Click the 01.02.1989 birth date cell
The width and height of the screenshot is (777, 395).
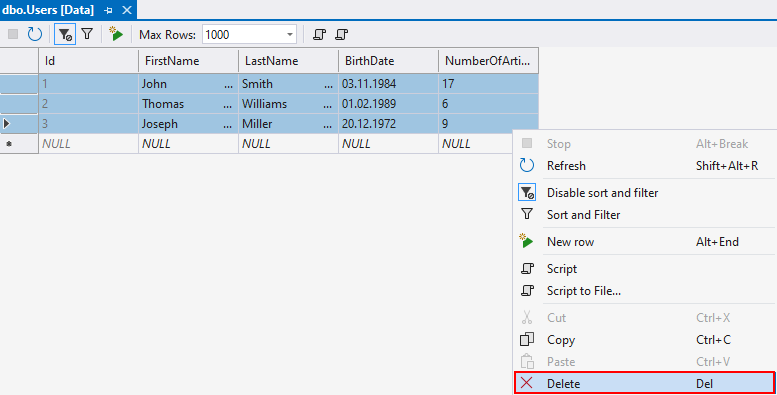tap(389, 104)
